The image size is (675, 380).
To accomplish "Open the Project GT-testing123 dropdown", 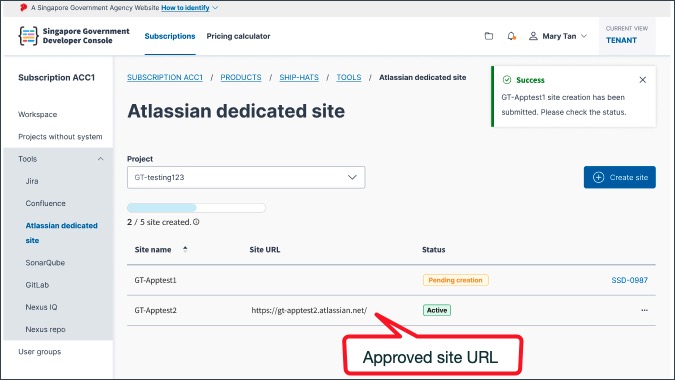I will 246,177.
